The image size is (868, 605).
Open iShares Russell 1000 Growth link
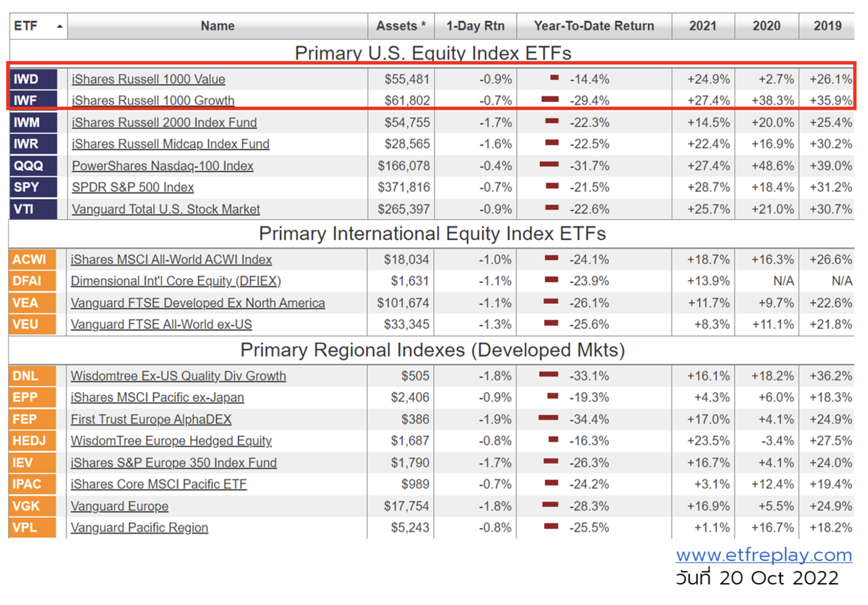(153, 100)
